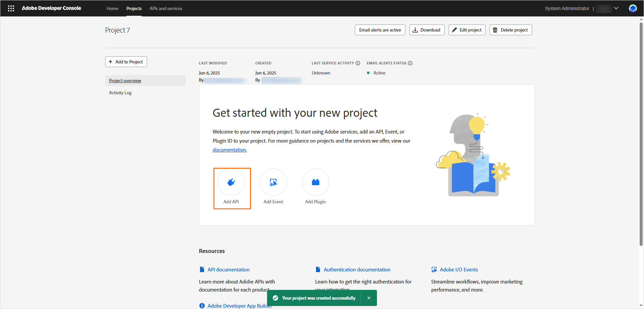This screenshot has height=309, width=644.
Task: Click Edit project button
Action: tap(467, 30)
